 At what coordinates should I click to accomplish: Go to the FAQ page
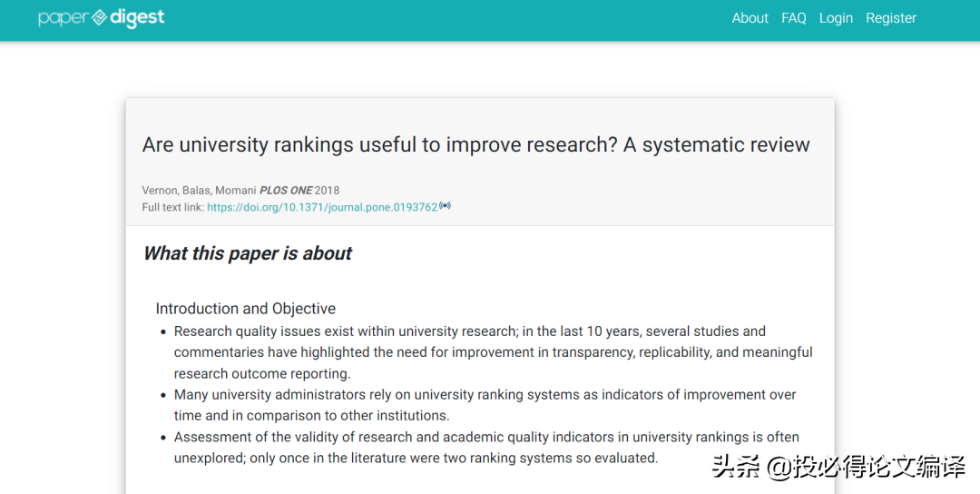tap(793, 18)
